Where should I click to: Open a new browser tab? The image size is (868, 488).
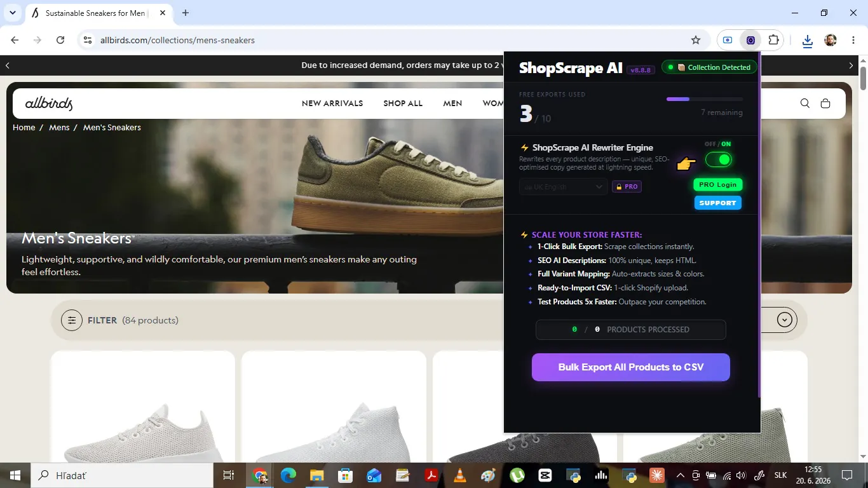coord(186,13)
